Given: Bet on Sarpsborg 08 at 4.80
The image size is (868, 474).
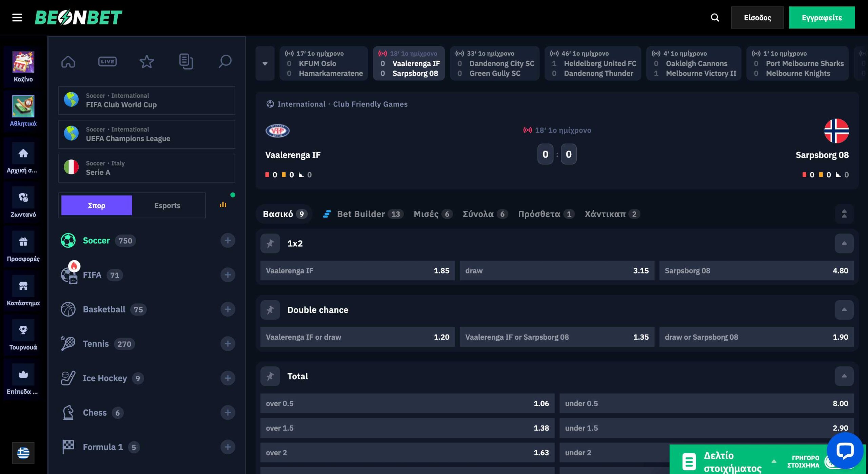Looking at the screenshot, I should click(x=756, y=271).
